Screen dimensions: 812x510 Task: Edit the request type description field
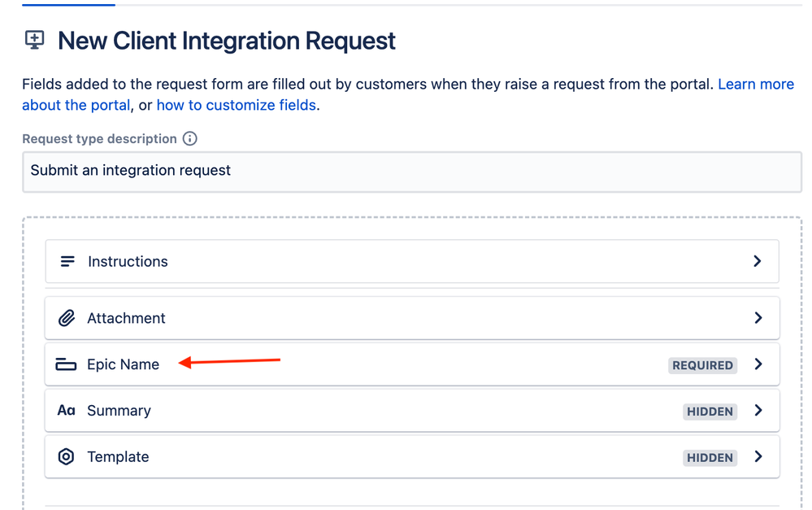click(411, 171)
